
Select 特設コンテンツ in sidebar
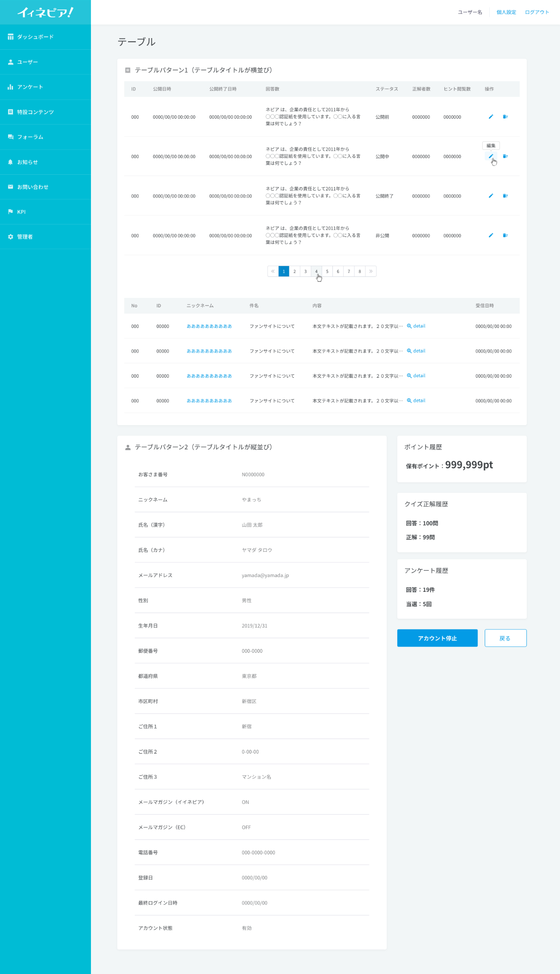(x=35, y=112)
